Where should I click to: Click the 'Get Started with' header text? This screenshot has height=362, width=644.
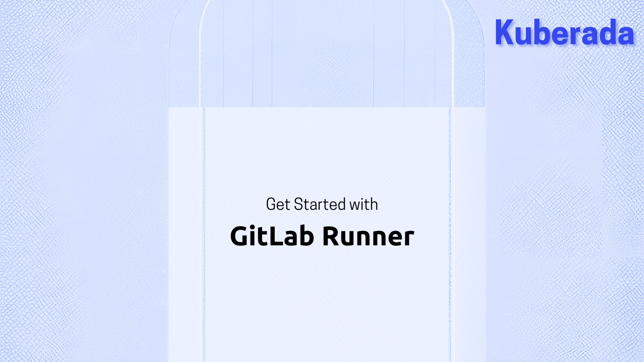tap(322, 204)
